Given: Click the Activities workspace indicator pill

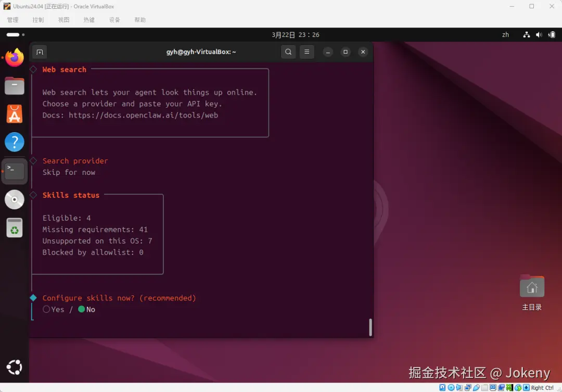Looking at the screenshot, I should point(13,35).
